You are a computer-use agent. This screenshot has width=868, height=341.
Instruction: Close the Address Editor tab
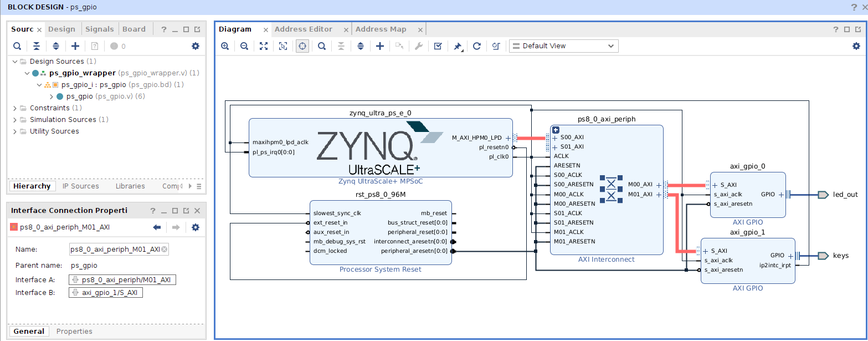click(346, 30)
